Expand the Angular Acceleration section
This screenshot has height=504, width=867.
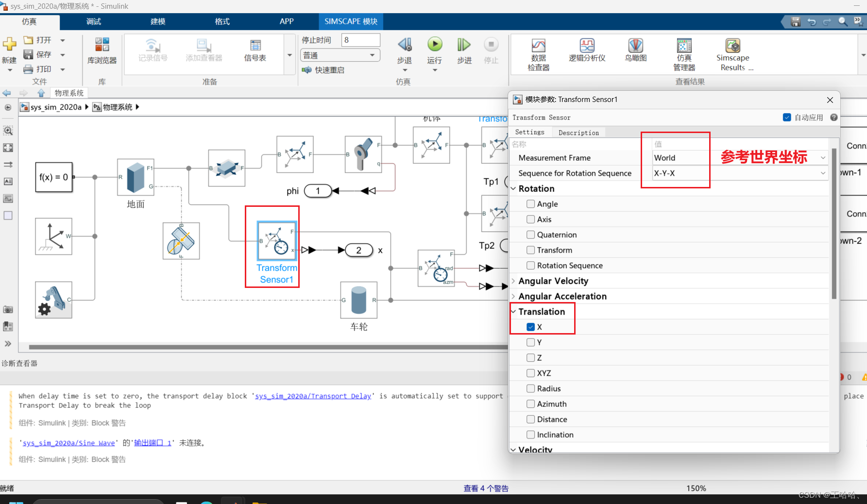pos(513,296)
